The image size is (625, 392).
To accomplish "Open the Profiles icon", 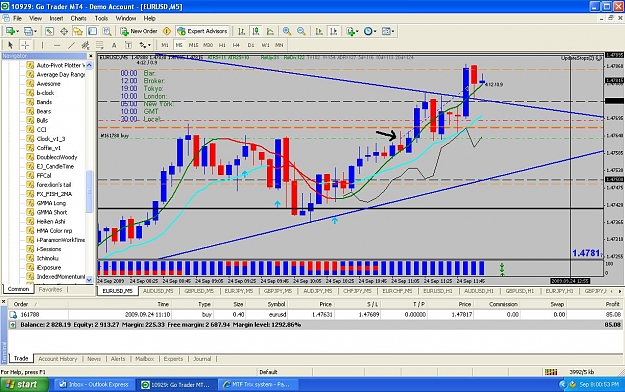I will pos(28,31).
